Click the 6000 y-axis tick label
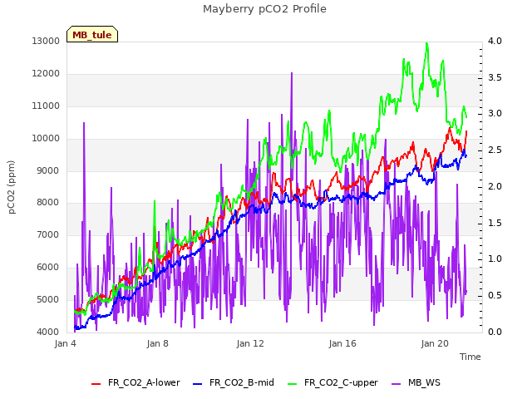This screenshot has width=532, height=399. coord(48,268)
